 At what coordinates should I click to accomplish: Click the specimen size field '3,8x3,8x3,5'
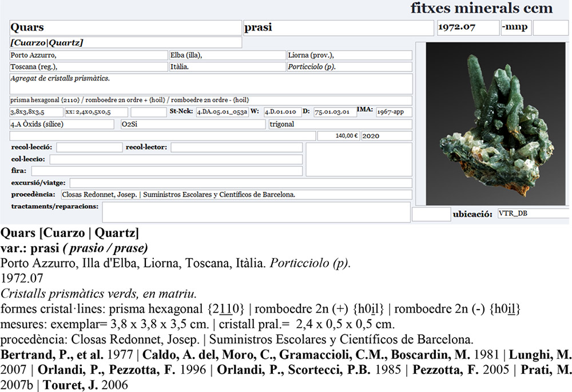pos(36,112)
